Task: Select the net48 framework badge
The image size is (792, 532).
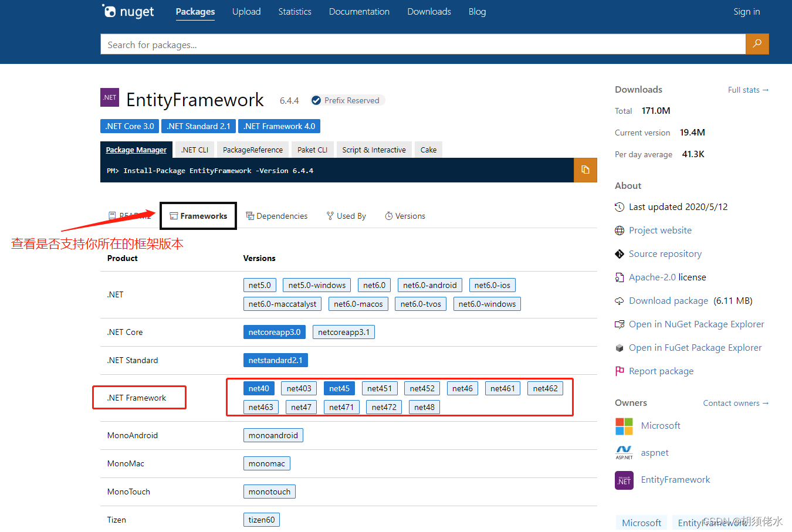Action: 424,406
